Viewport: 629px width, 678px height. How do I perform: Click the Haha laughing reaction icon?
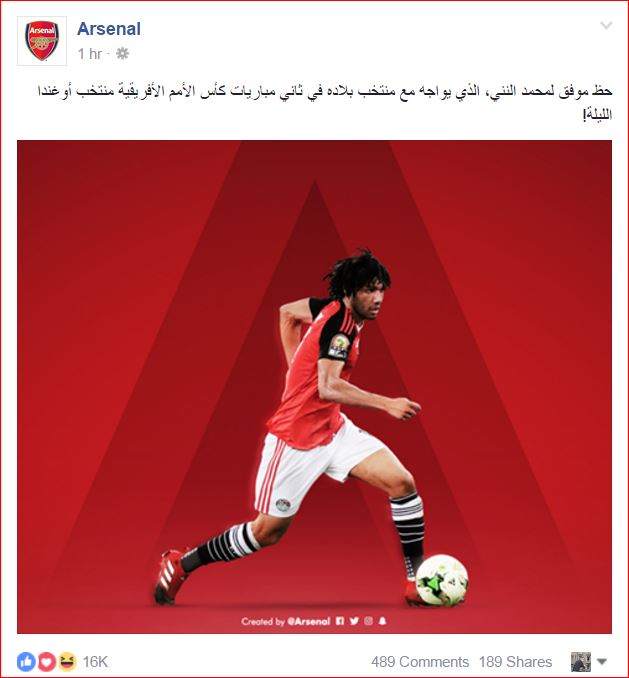(x=67, y=662)
